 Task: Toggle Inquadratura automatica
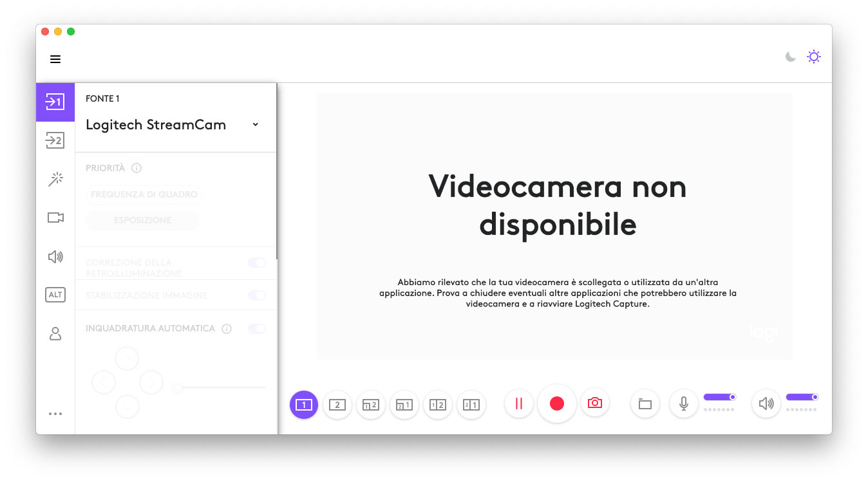(257, 329)
